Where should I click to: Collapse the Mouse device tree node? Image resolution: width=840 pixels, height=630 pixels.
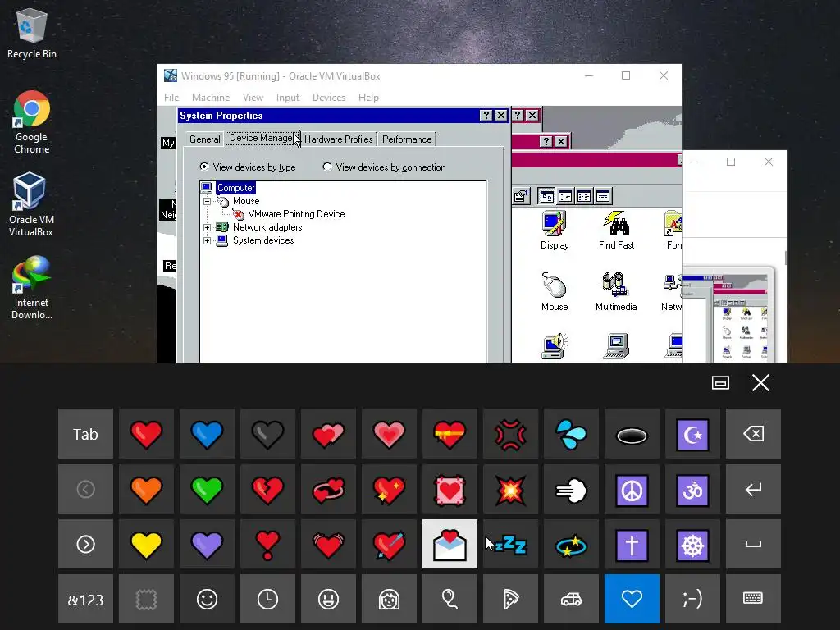207,202
